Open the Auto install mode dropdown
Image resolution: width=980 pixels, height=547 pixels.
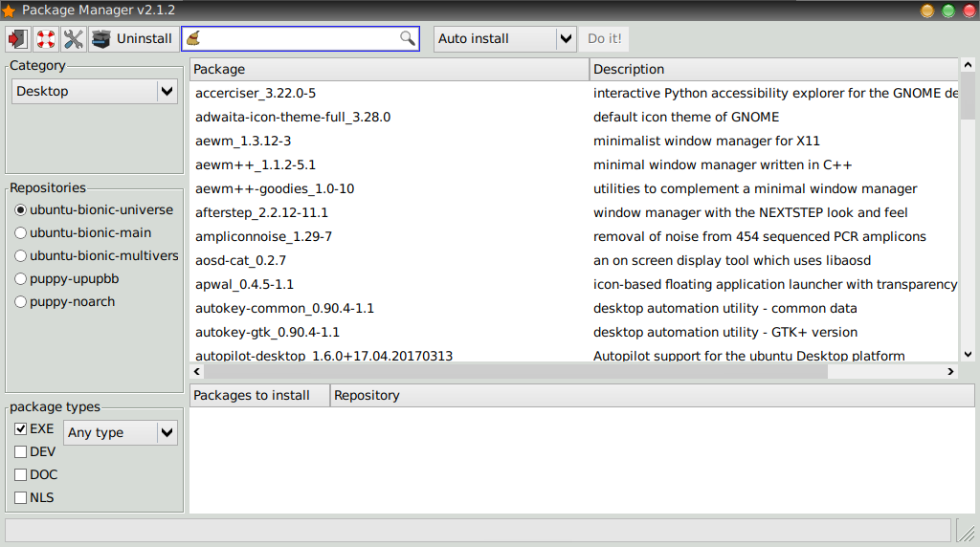point(504,38)
